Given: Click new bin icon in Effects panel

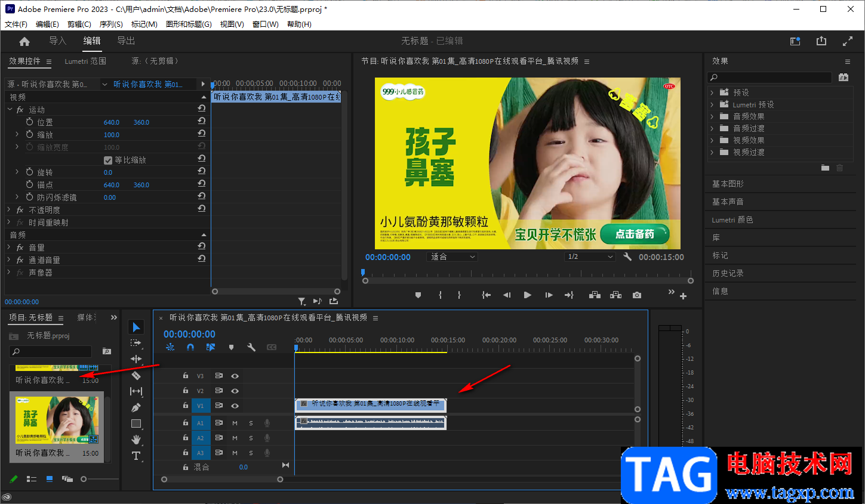Looking at the screenshot, I should tap(825, 168).
